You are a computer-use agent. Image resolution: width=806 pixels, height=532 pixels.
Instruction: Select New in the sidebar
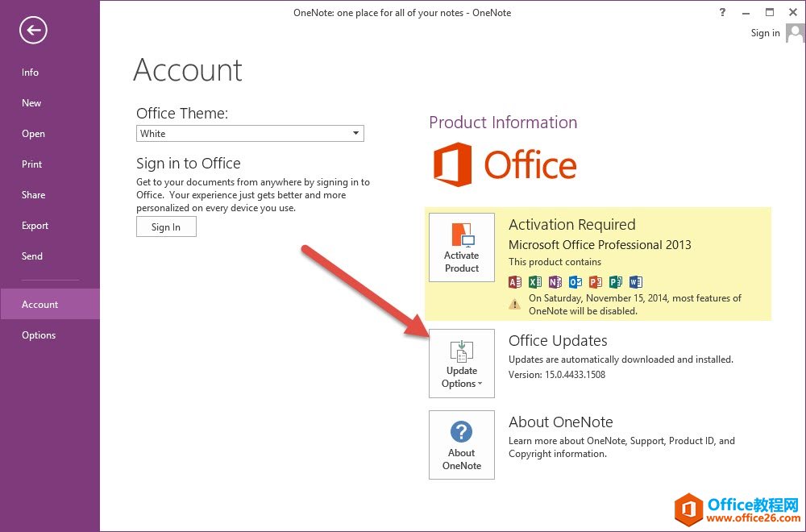(31, 103)
